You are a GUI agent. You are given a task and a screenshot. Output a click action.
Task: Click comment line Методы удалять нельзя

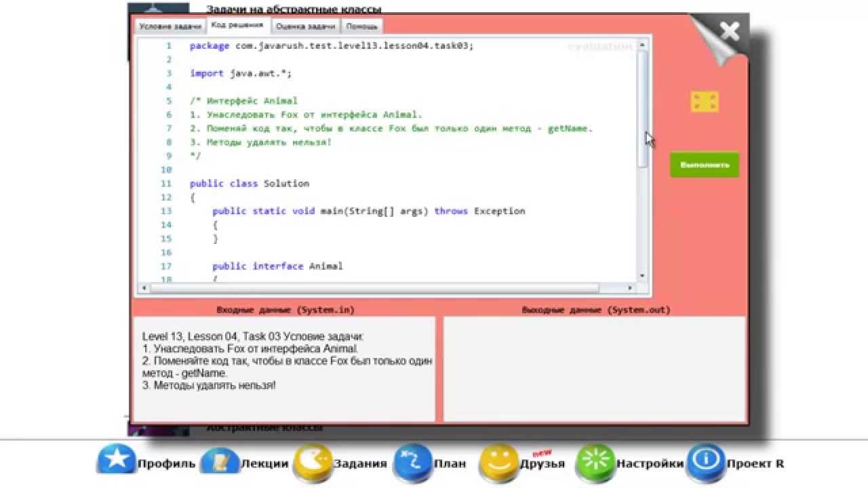point(261,142)
